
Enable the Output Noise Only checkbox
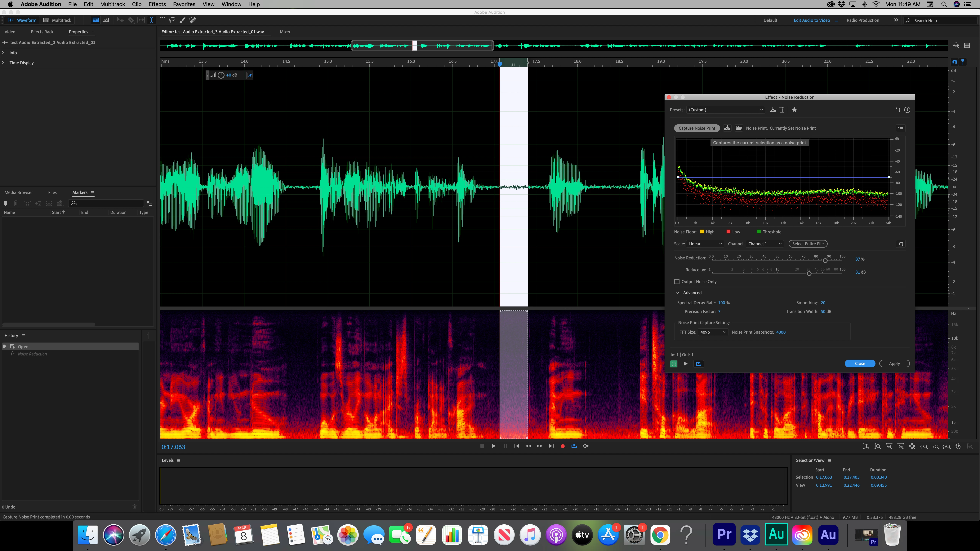coord(677,282)
